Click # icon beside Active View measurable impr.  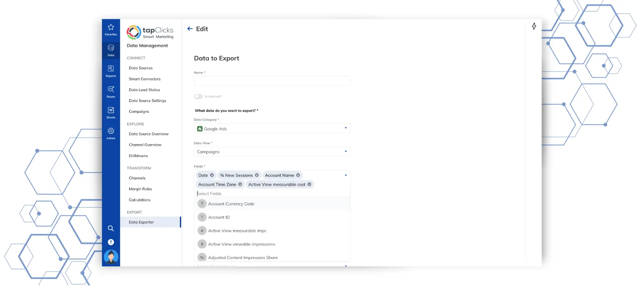202,231
